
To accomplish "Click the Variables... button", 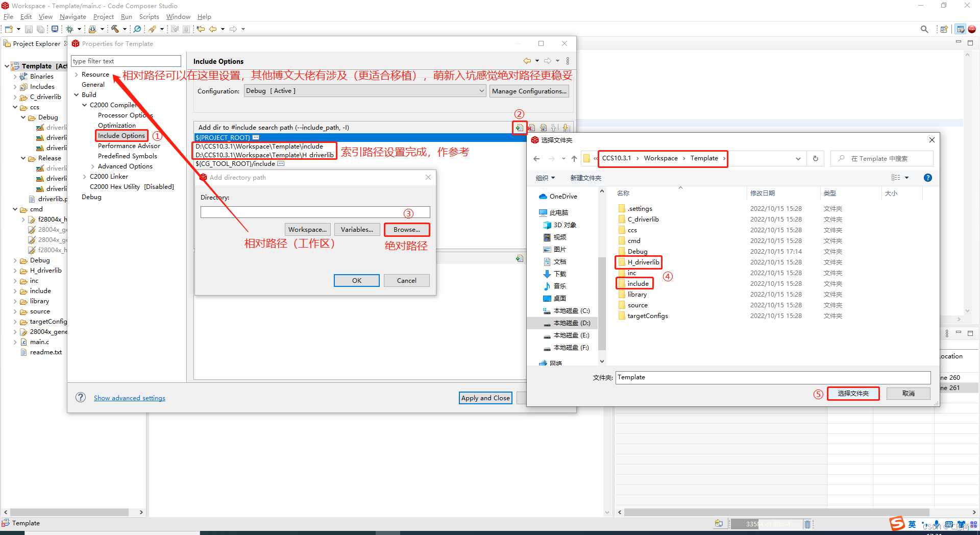I will [357, 230].
